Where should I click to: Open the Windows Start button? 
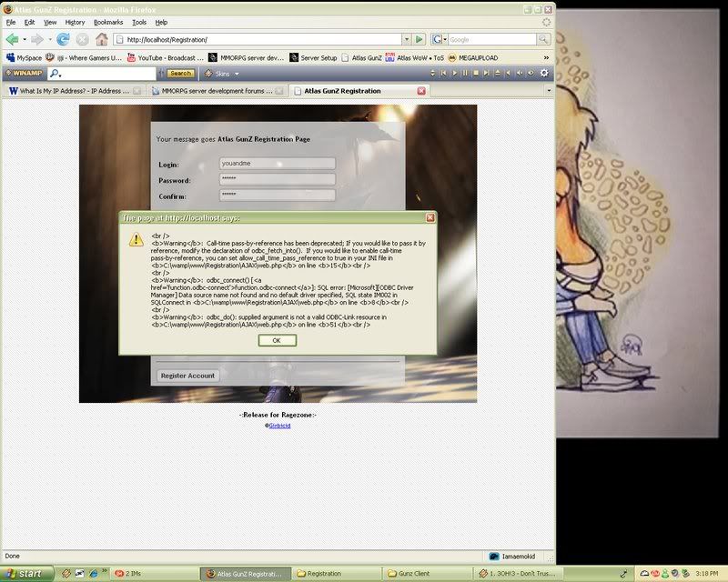tap(26, 574)
